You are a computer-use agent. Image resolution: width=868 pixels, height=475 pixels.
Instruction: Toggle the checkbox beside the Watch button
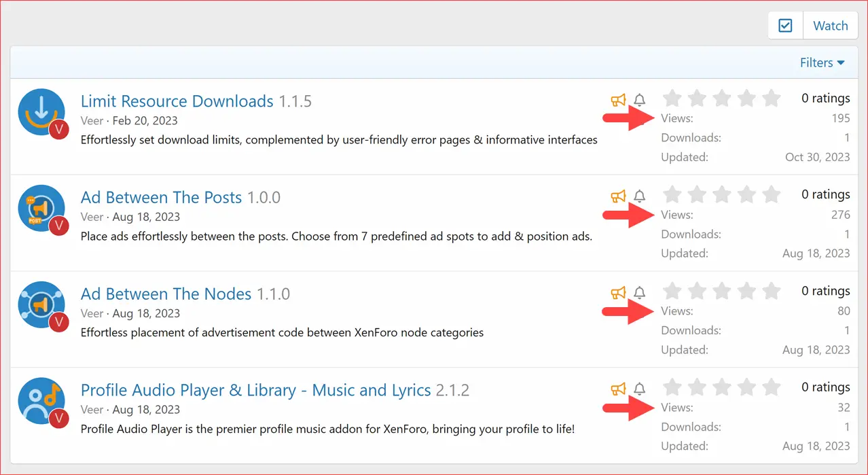tap(785, 25)
